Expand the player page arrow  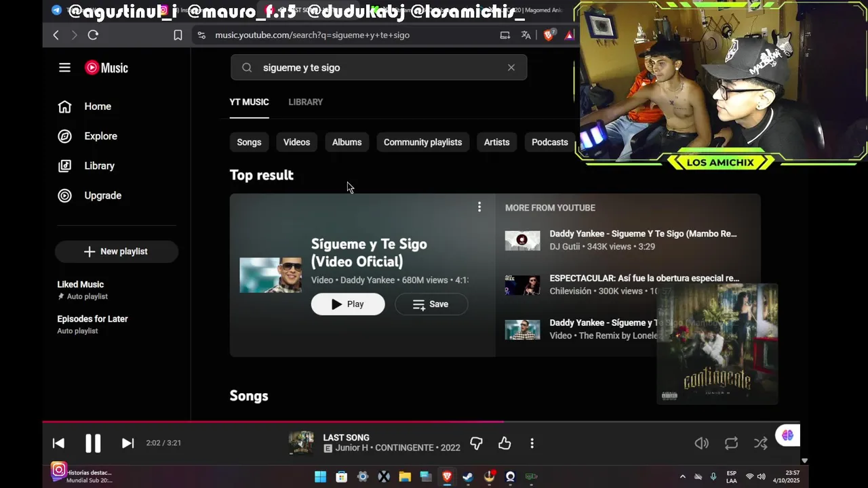pos(804,460)
